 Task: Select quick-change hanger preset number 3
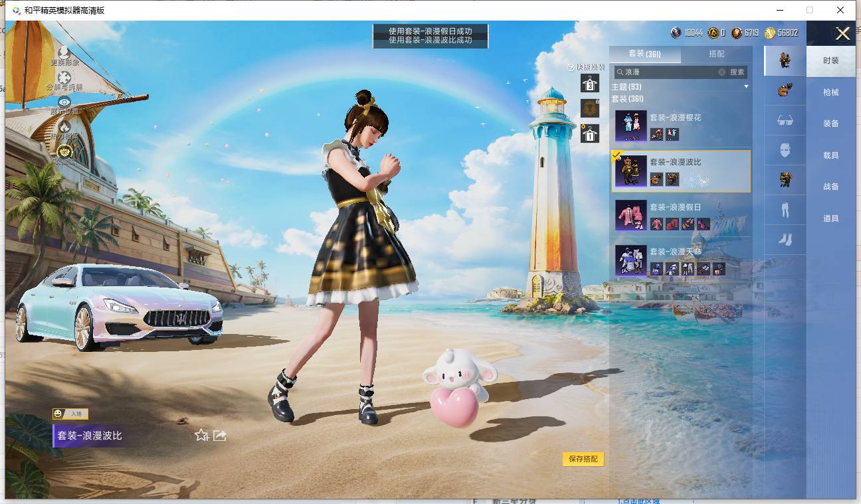[x=589, y=84]
